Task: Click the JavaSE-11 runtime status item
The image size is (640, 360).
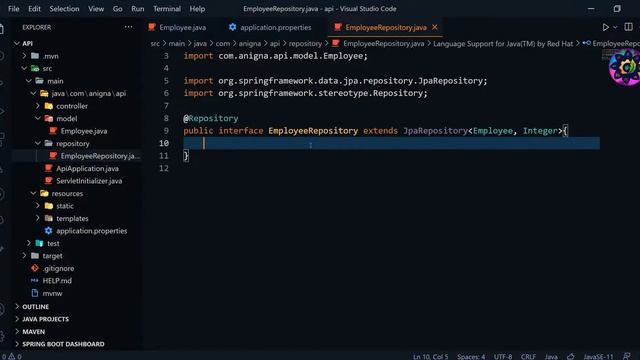Action: (598, 356)
